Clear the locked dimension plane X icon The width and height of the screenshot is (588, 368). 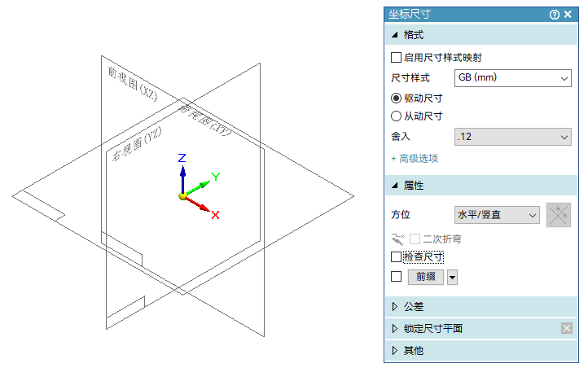point(567,328)
